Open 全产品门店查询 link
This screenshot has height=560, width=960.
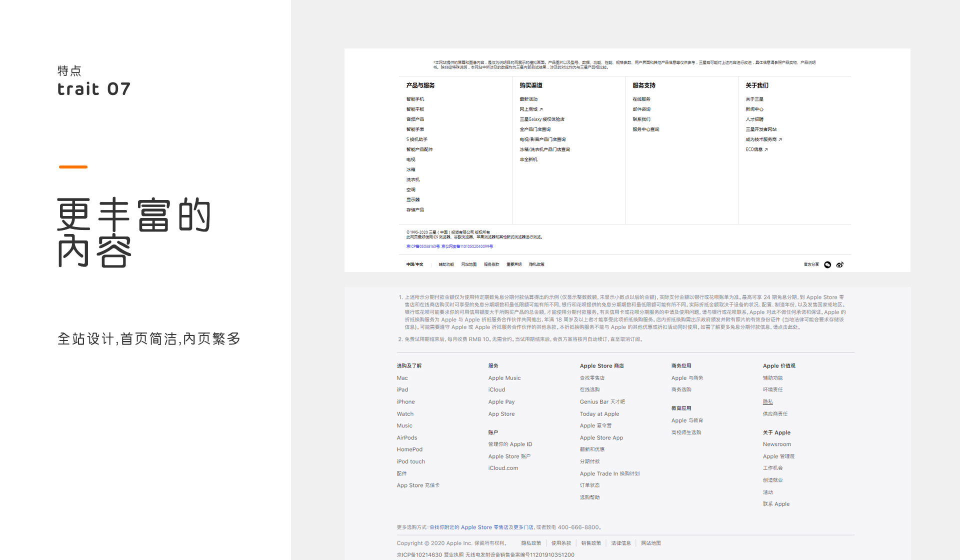[x=535, y=129]
